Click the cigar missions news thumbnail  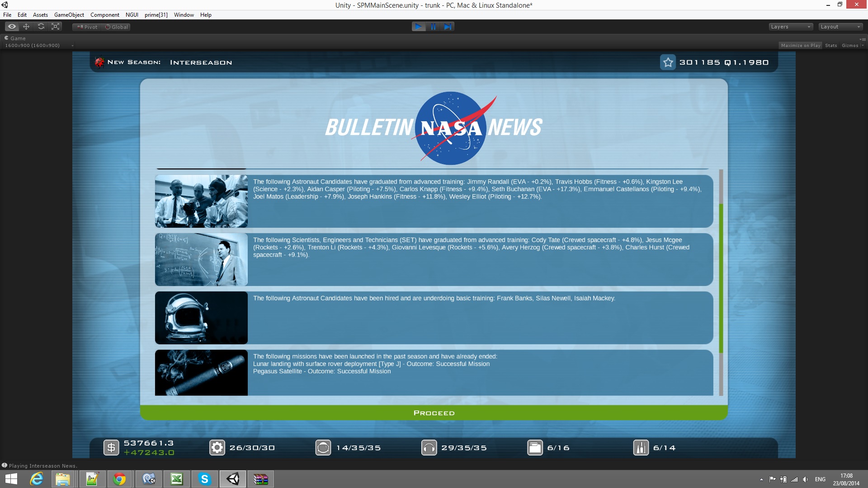coord(201,373)
